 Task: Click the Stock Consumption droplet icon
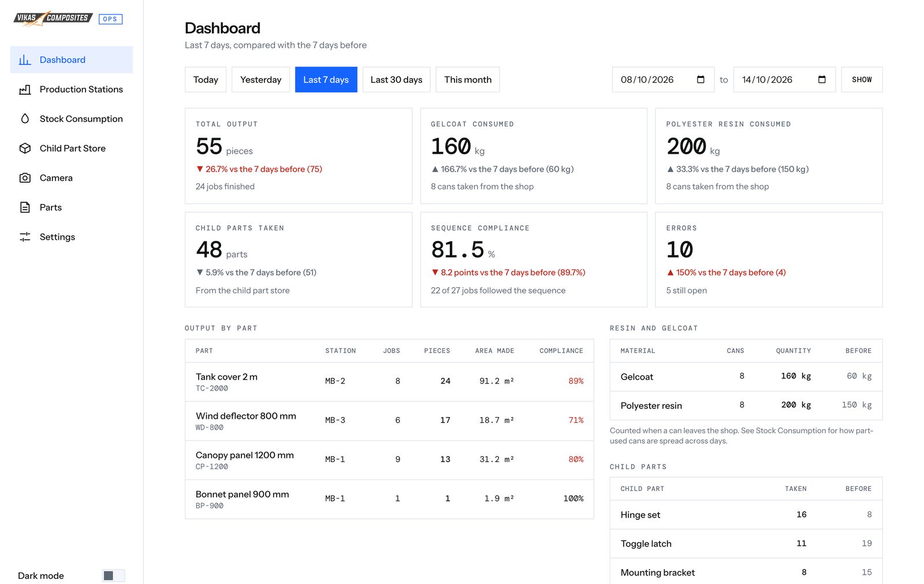pos(25,119)
